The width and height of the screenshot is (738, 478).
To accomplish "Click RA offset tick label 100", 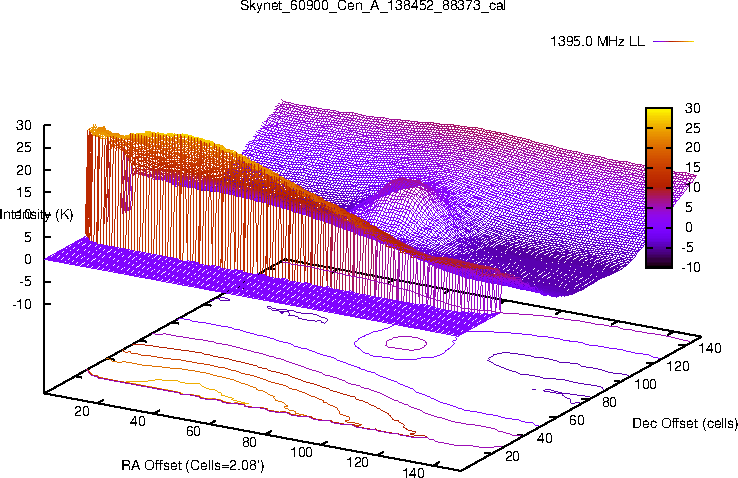I will coord(301,452).
